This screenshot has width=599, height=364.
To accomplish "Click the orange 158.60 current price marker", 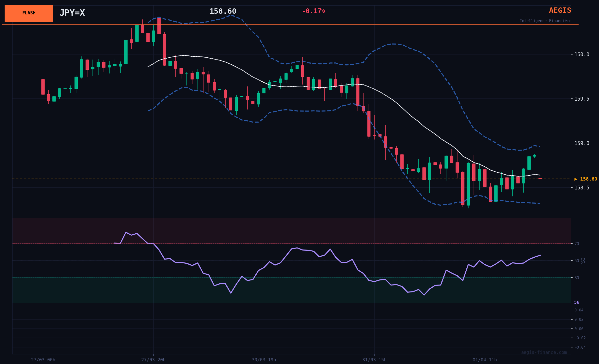I will (x=585, y=179).
